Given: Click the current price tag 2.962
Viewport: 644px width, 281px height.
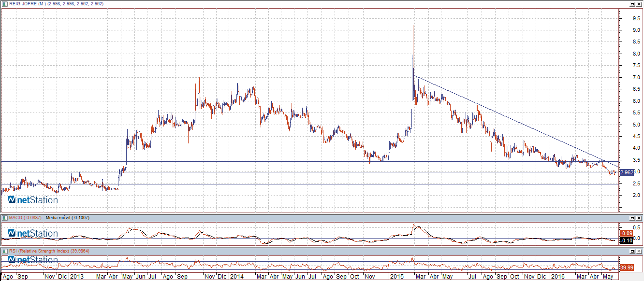Looking at the screenshot, I should (626, 172).
